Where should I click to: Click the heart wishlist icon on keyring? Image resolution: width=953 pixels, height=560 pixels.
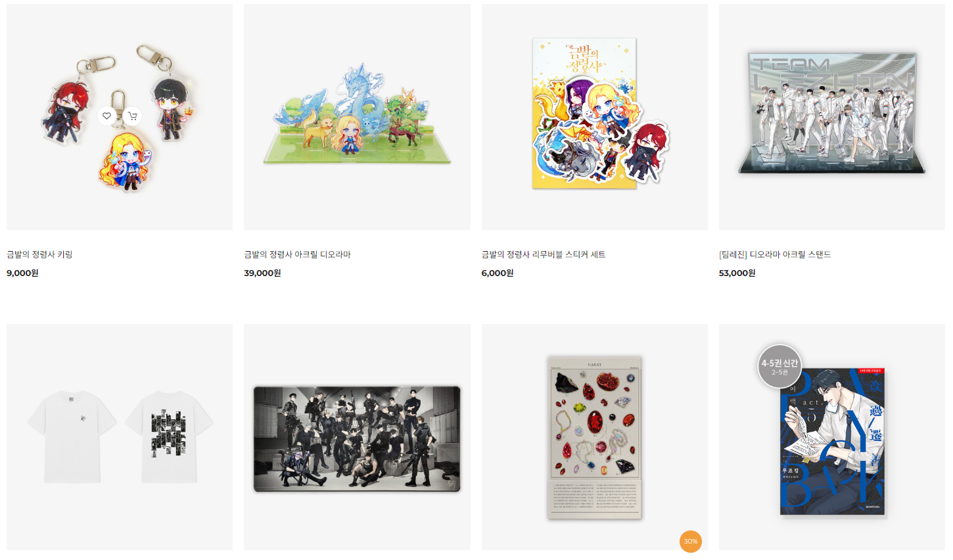click(x=106, y=116)
